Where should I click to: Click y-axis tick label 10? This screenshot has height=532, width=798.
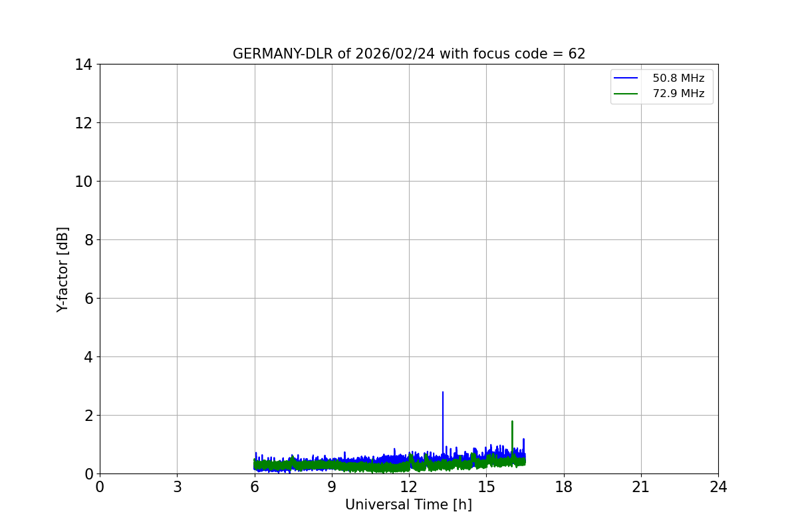[84, 182]
